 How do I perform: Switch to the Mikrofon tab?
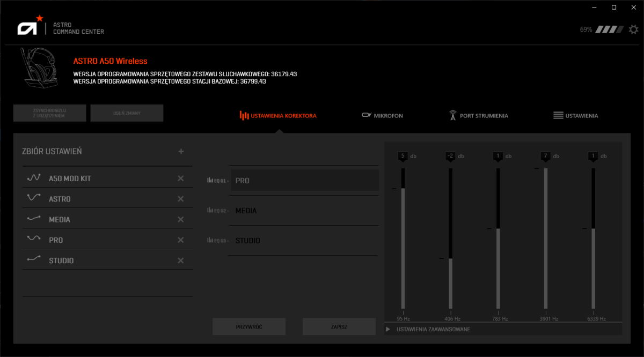click(382, 116)
